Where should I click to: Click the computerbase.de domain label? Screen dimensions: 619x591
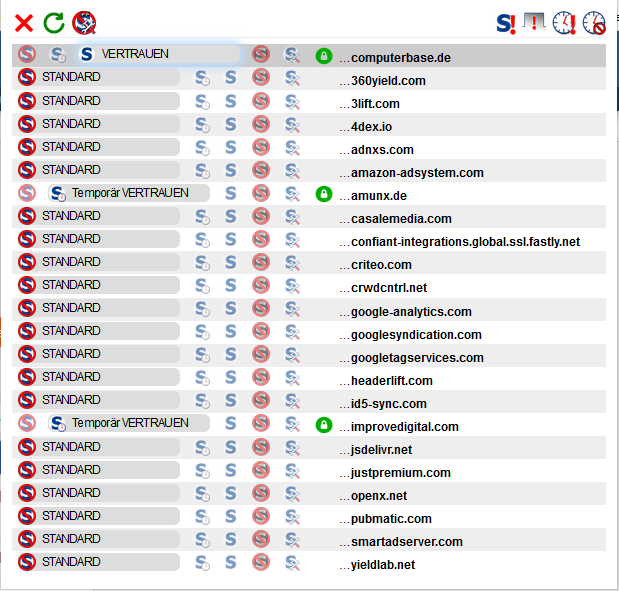pyautogui.click(x=395, y=58)
